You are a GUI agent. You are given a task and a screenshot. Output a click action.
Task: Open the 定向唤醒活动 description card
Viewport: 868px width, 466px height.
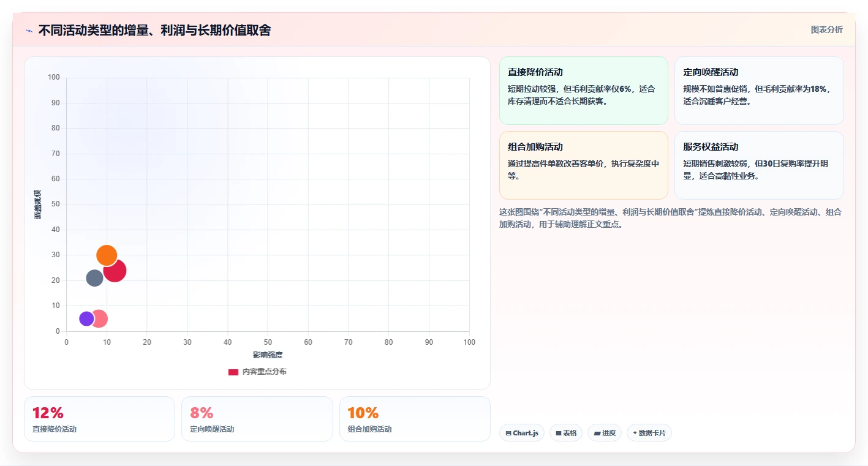(759, 91)
